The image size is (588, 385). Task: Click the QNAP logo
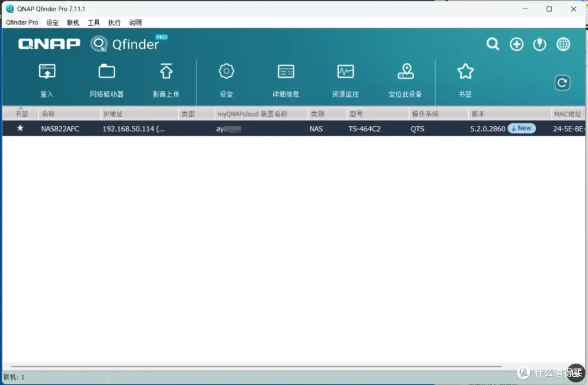click(49, 44)
